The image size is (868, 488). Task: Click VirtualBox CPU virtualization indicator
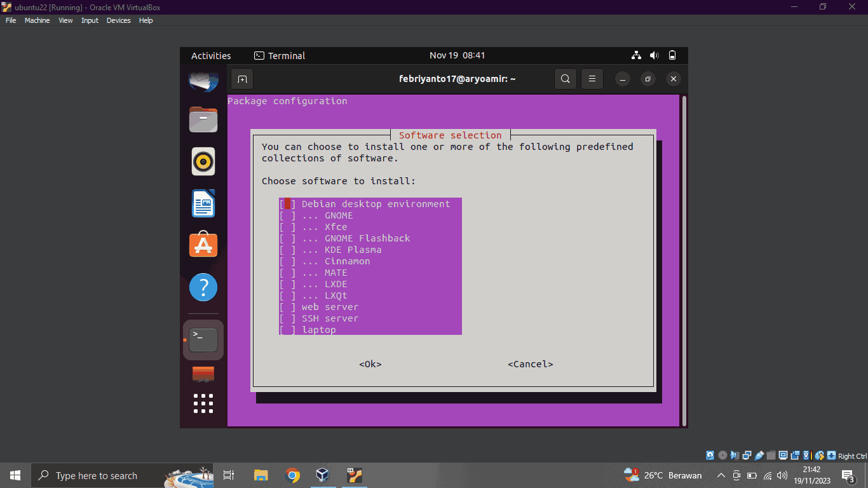coord(807,456)
